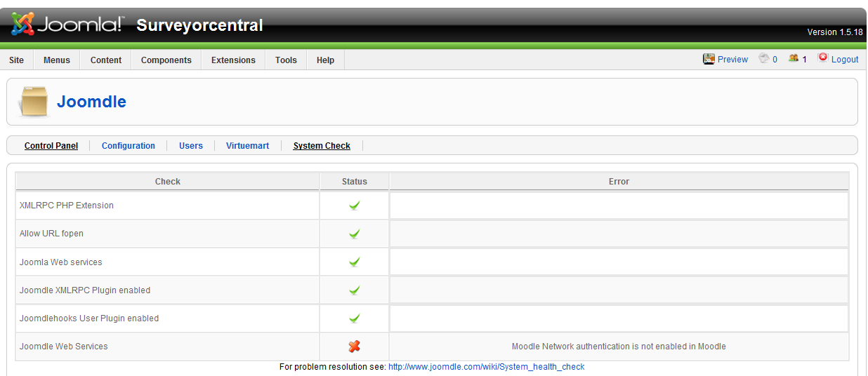Open the Tools menu
This screenshot has width=868, height=376.
click(x=286, y=60)
